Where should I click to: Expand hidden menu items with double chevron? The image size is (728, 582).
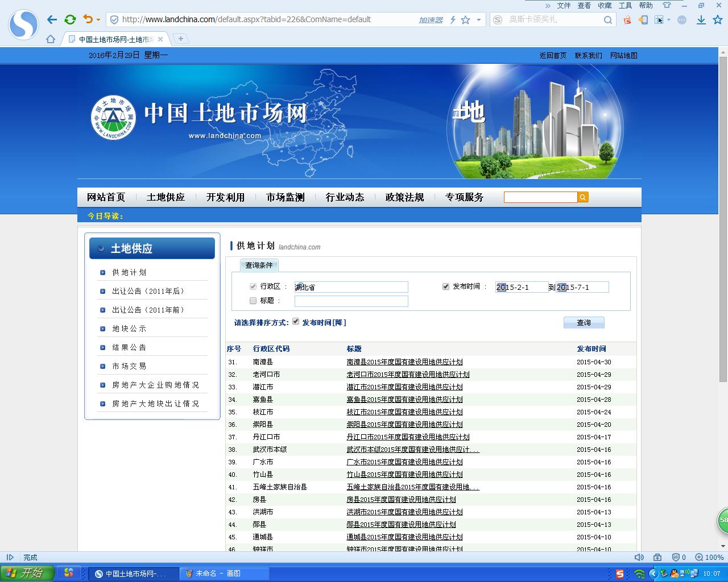pos(548,5)
